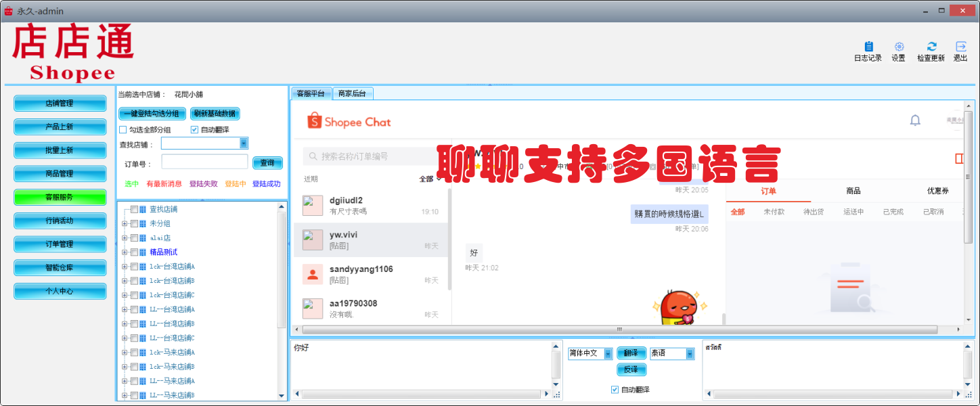Toggle 自动翻译 checkbox under the store name

(x=195, y=130)
